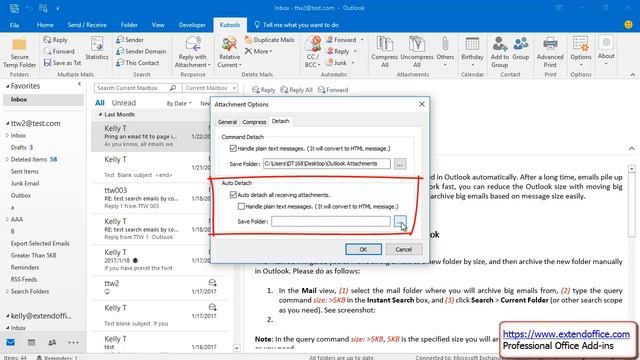Screen dimensions: 640x360
Task: Open the ttw003 message in list
Action: pyautogui.click(x=150, y=198)
